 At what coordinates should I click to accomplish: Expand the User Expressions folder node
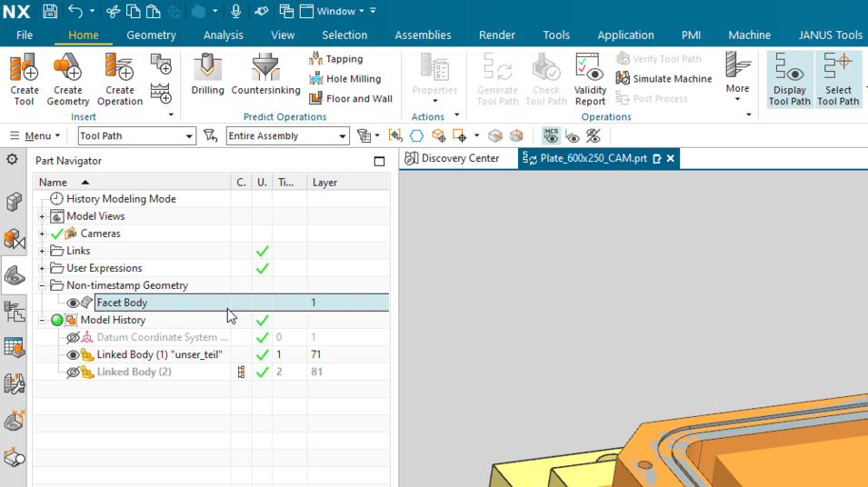(x=42, y=268)
